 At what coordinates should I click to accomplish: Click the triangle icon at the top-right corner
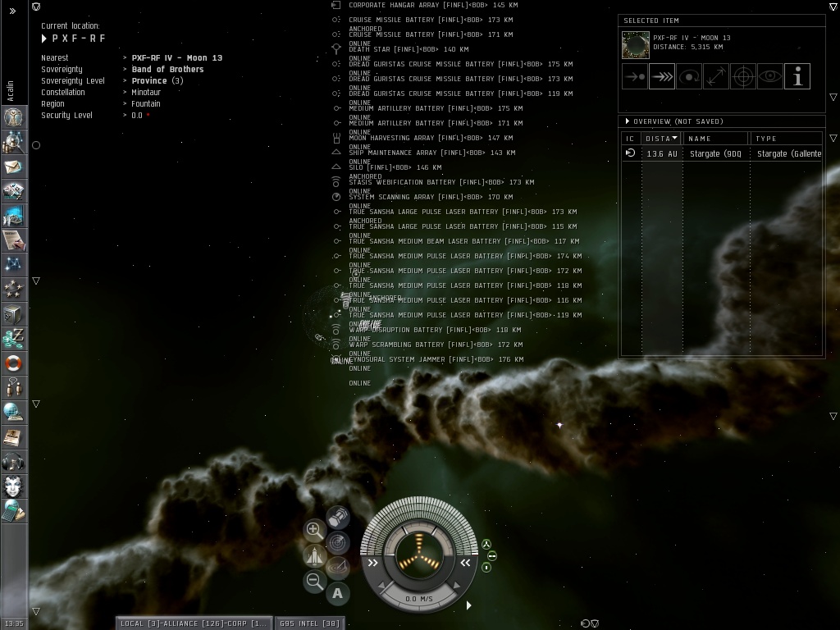pos(833,7)
